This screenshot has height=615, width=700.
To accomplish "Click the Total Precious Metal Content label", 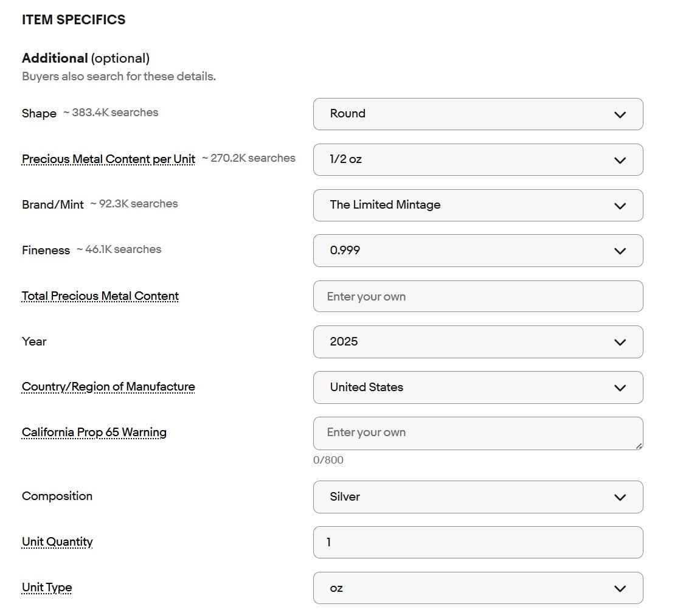I will pos(100,296).
